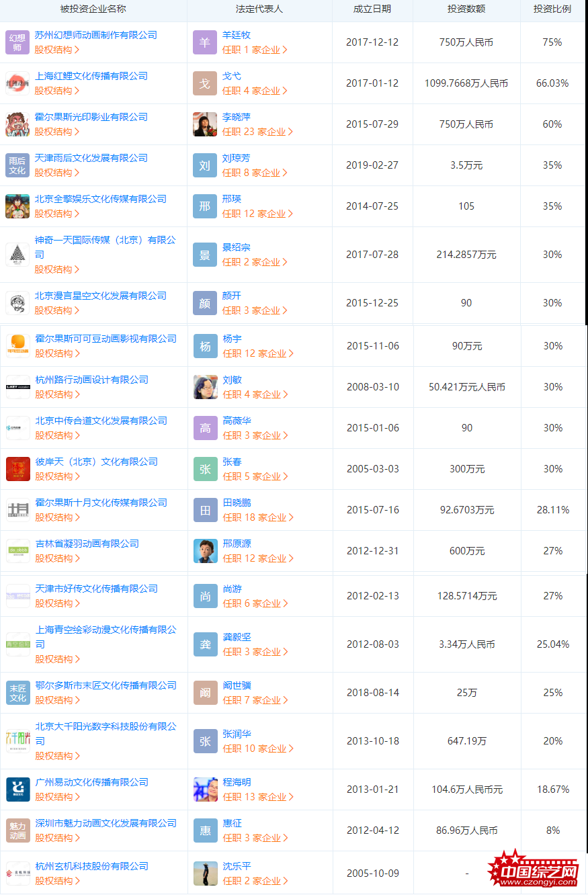Expand 股权结构 for 上海红鲤文化传播有限公司
Viewport: 588px width, 895px height.
tap(57, 91)
